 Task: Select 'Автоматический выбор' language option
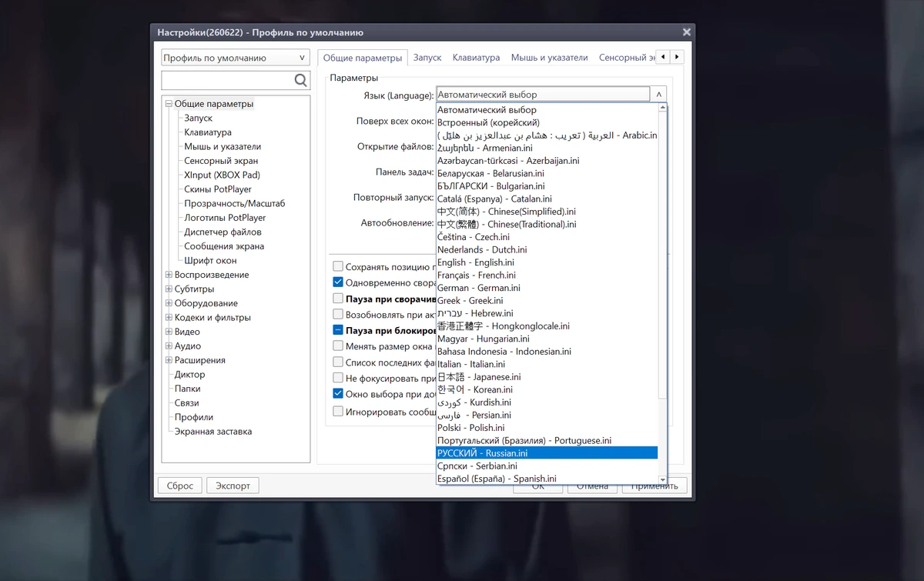pos(547,110)
